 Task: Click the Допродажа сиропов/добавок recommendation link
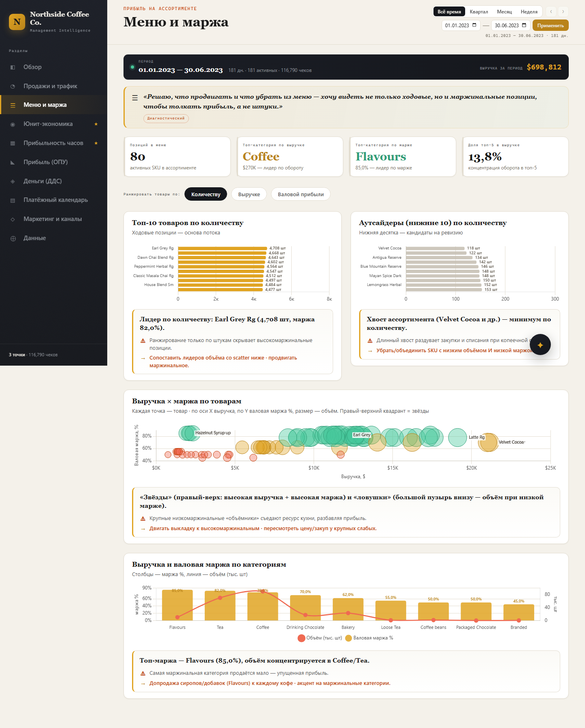pos(270,683)
